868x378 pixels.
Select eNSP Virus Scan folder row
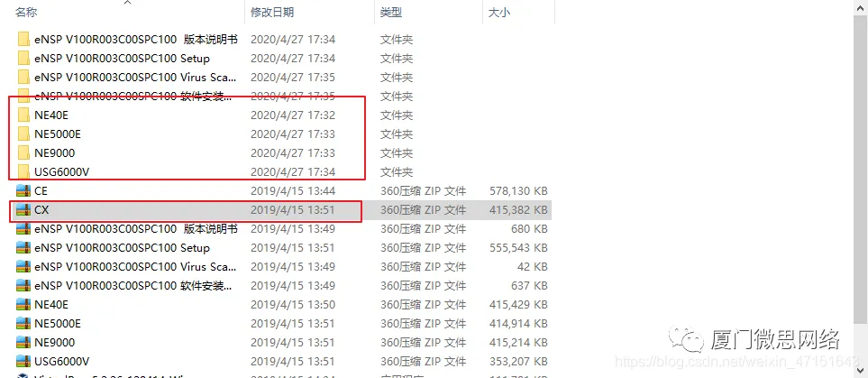pos(280,77)
